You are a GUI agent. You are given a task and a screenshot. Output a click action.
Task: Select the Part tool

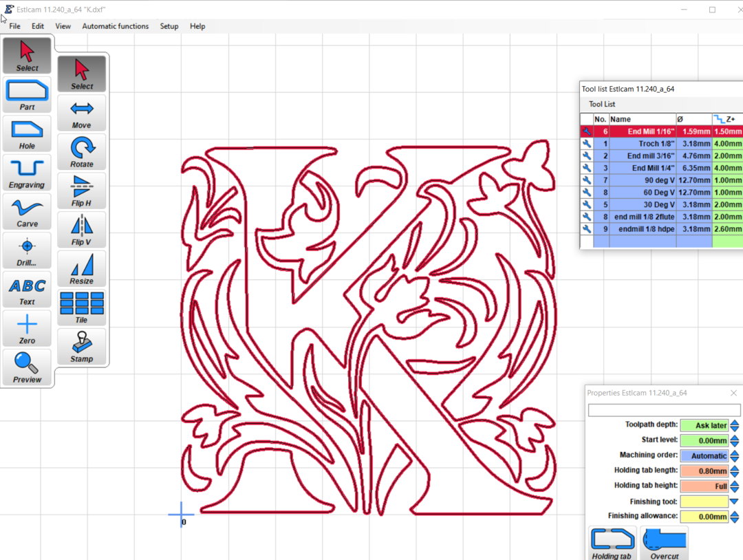pos(28,94)
